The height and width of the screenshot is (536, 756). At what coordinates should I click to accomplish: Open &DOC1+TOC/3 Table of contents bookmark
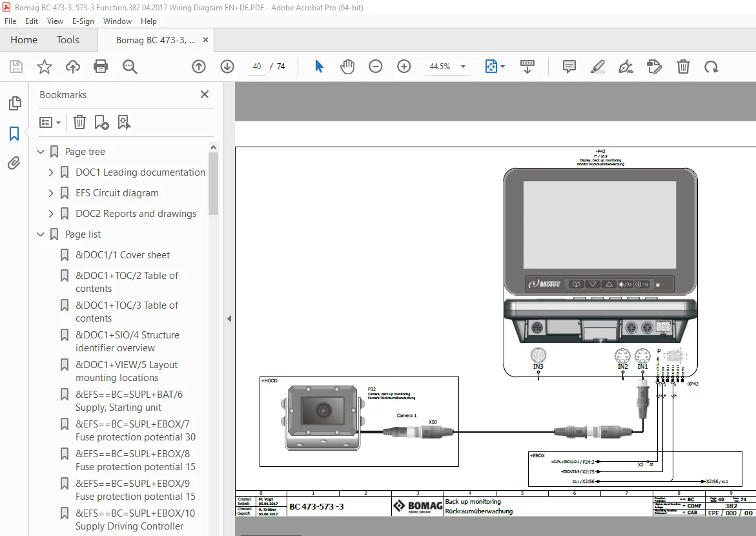click(x=127, y=312)
